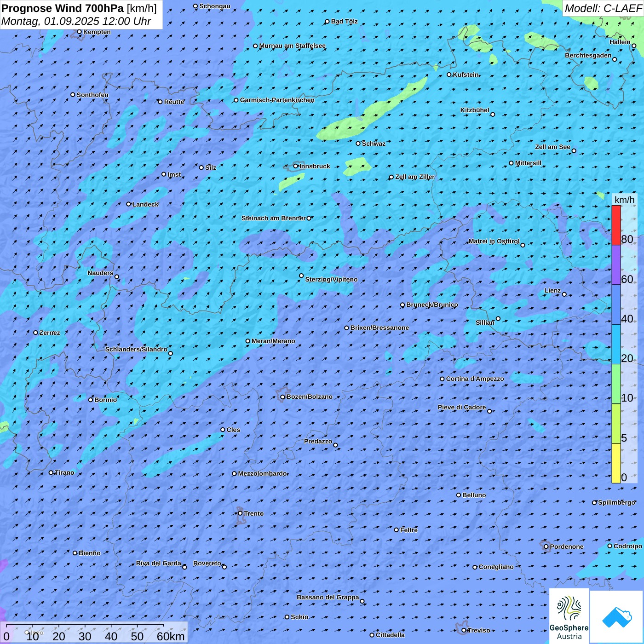
Task: Select the Kufstein location dot
Action: pyautogui.click(x=449, y=75)
